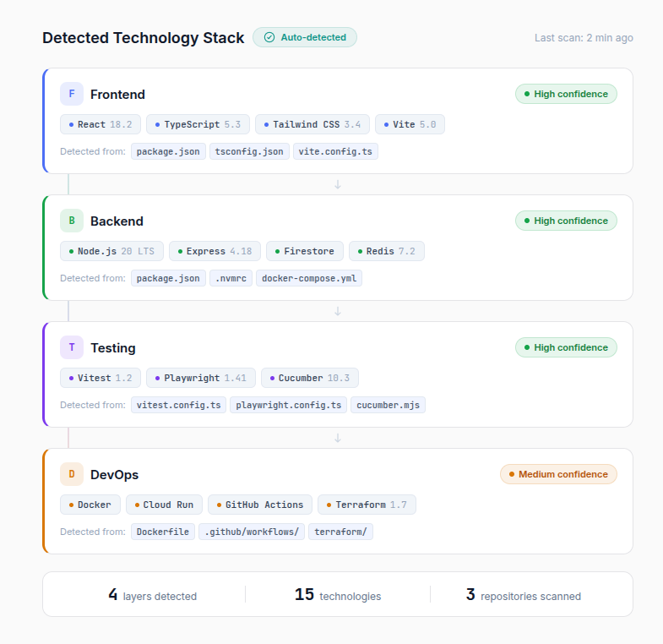Select the React 18.2 chip

pyautogui.click(x=101, y=124)
